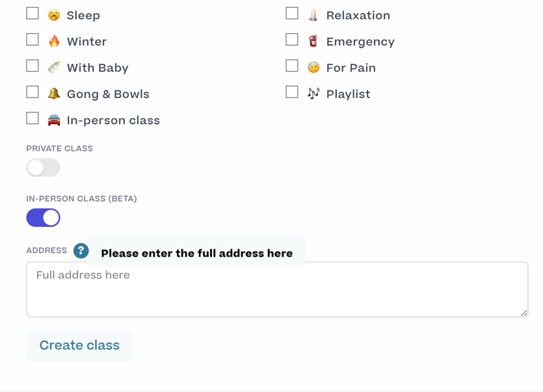
Task: Focus the Full address text area
Action: [x=277, y=289]
